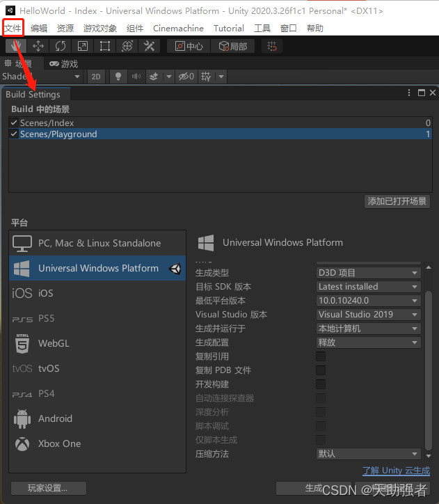Select the combined Transform tool
The width and height of the screenshot is (439, 504).
[127, 46]
